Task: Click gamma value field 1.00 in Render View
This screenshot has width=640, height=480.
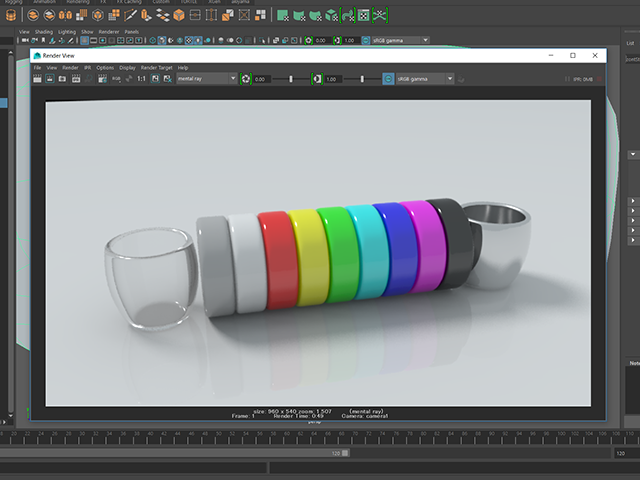Action: (333, 79)
